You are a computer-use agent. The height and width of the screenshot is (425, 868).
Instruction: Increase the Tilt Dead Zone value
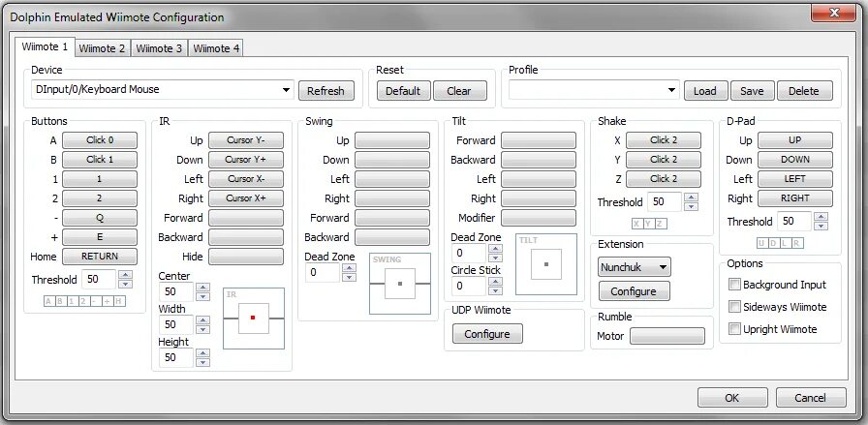tap(495, 249)
